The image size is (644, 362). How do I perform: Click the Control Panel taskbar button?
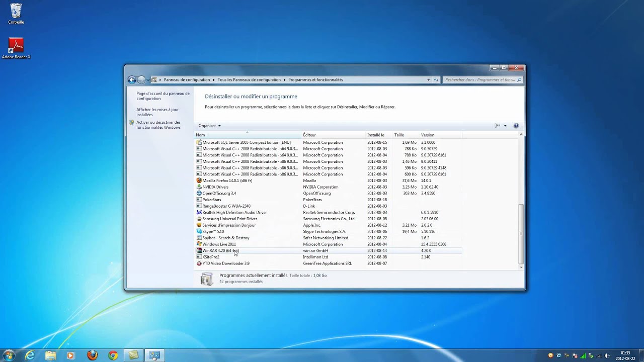coord(154,355)
